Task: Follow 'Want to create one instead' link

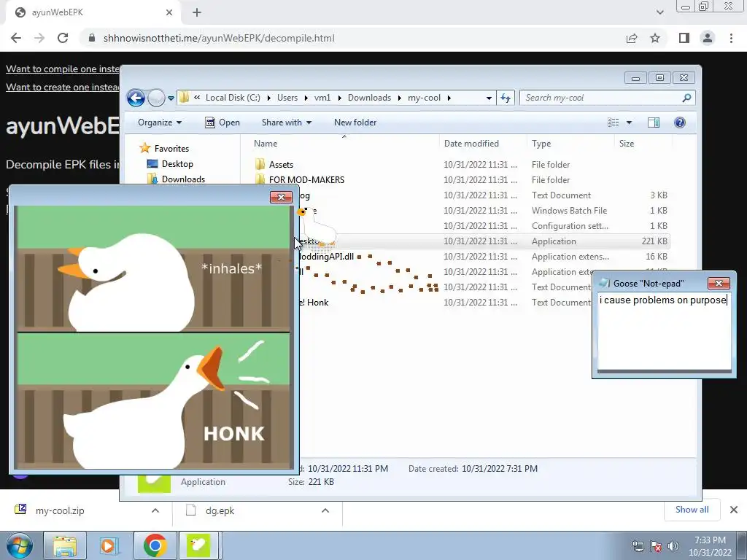Action: pos(63,87)
